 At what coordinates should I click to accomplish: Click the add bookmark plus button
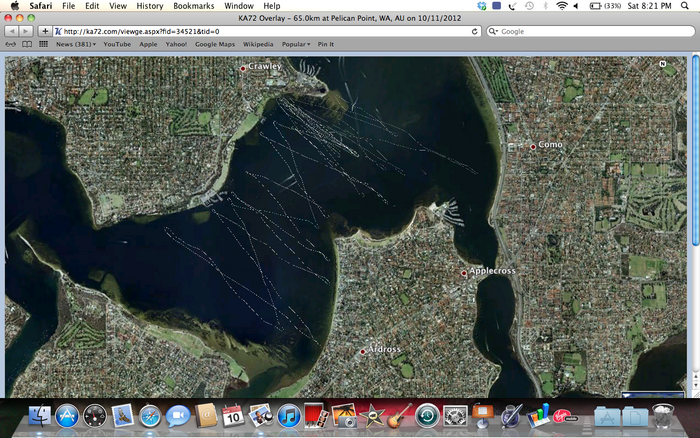click(x=45, y=31)
